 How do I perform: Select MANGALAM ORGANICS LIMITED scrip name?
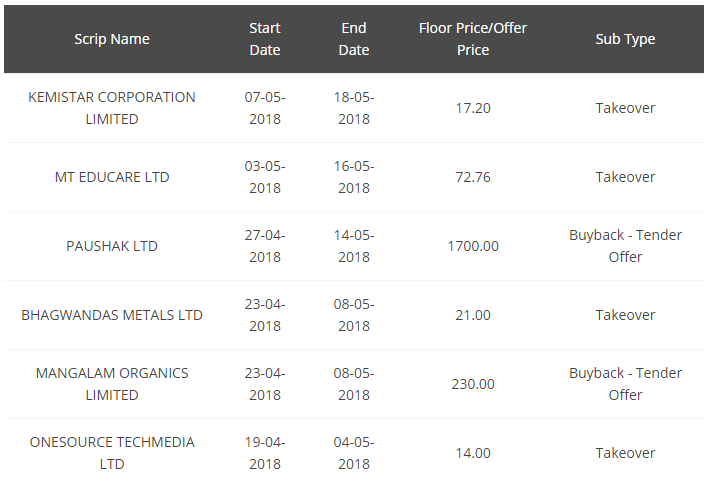112,384
